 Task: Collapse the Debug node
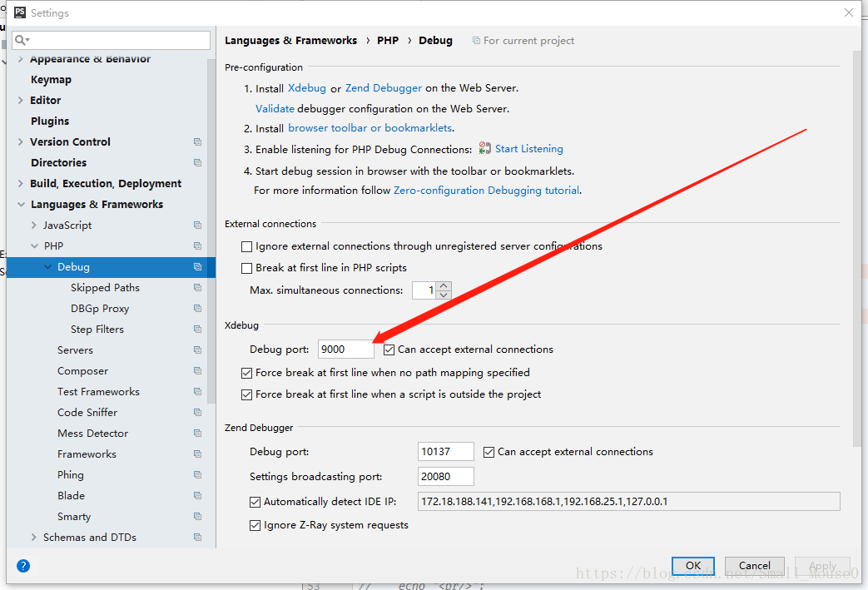(x=47, y=267)
